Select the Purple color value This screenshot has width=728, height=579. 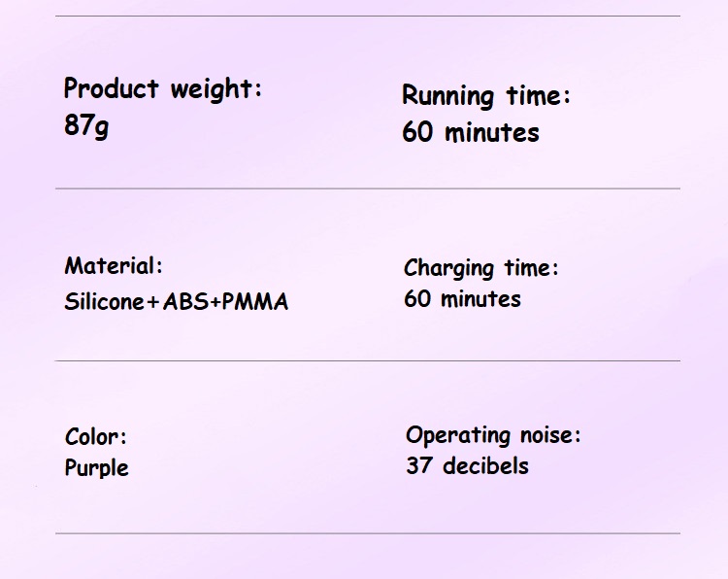[x=96, y=467]
